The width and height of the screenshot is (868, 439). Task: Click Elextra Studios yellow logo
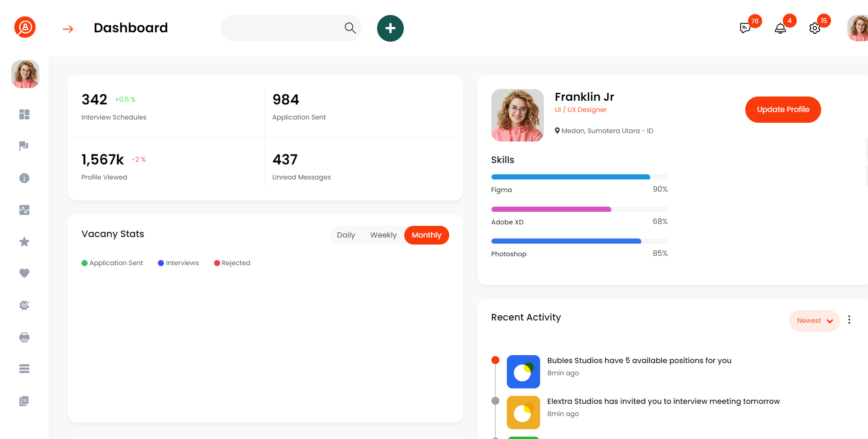click(x=523, y=412)
